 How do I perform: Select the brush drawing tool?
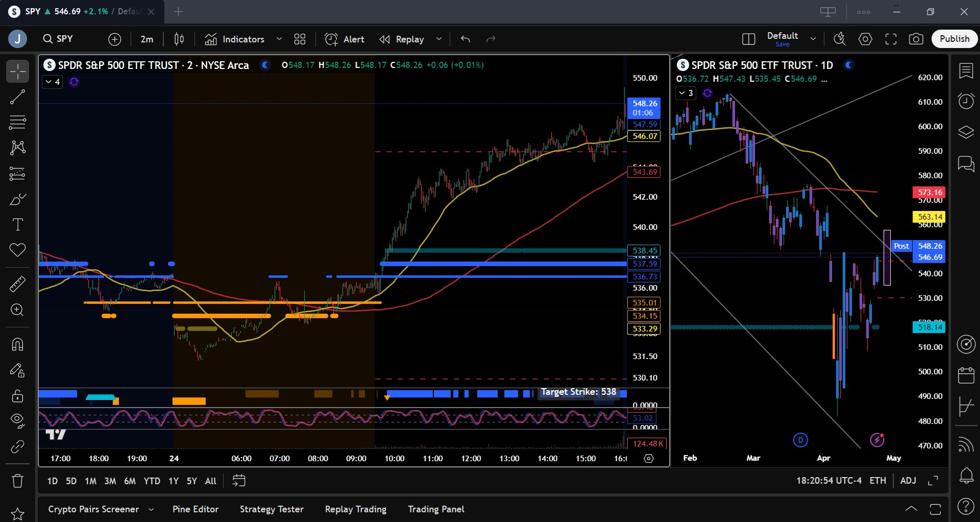(x=17, y=199)
